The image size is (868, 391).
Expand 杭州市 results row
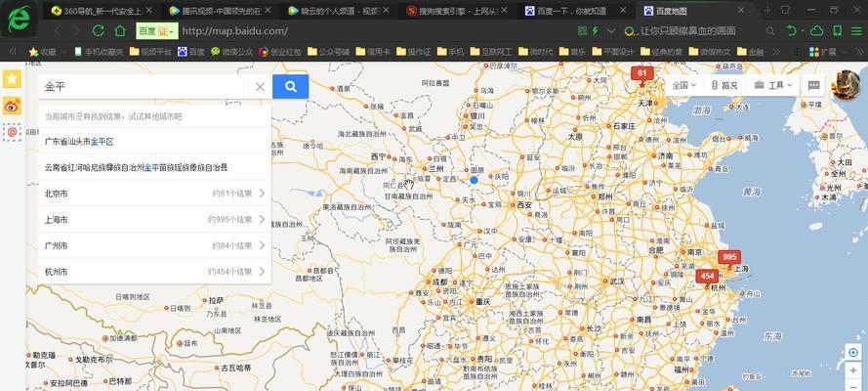pyautogui.click(x=155, y=272)
